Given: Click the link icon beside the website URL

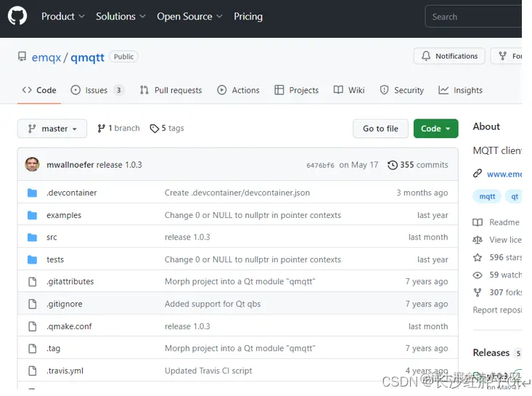Looking at the screenshot, I should [478, 174].
